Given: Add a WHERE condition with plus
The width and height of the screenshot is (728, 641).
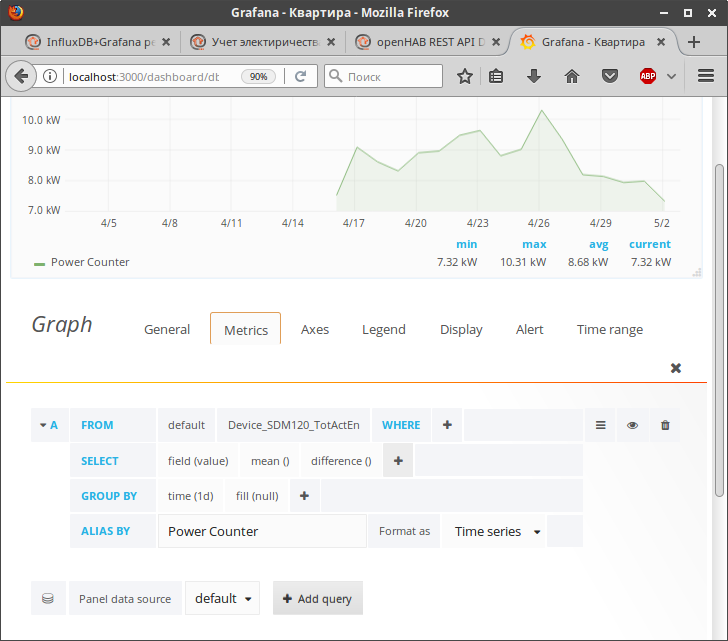Looking at the screenshot, I should 447,425.
